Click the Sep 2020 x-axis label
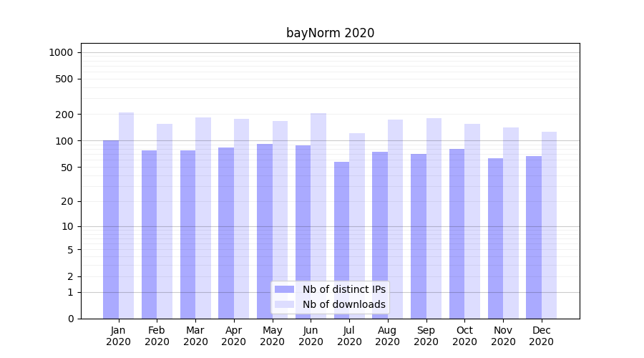 (x=426, y=336)
